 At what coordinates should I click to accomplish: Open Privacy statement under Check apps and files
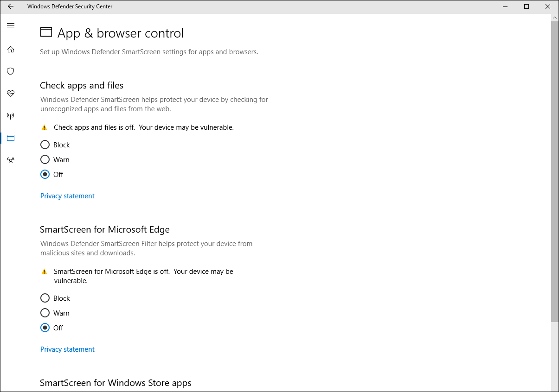click(x=67, y=196)
